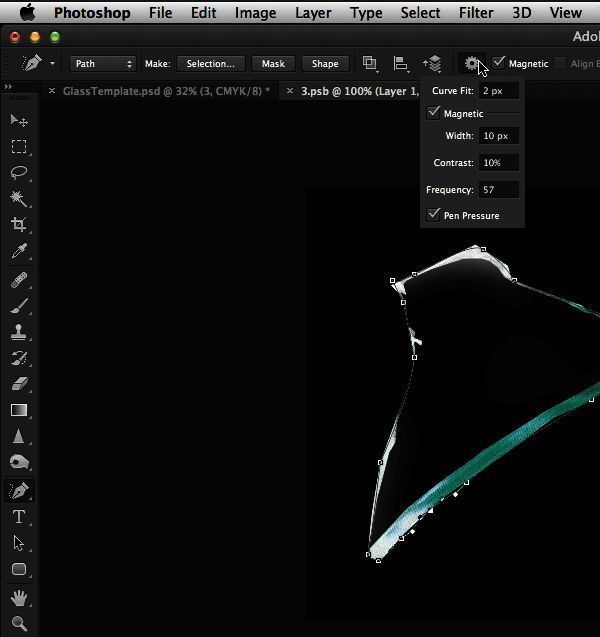Open the Type menu
The height and width of the screenshot is (637, 600).
point(366,13)
